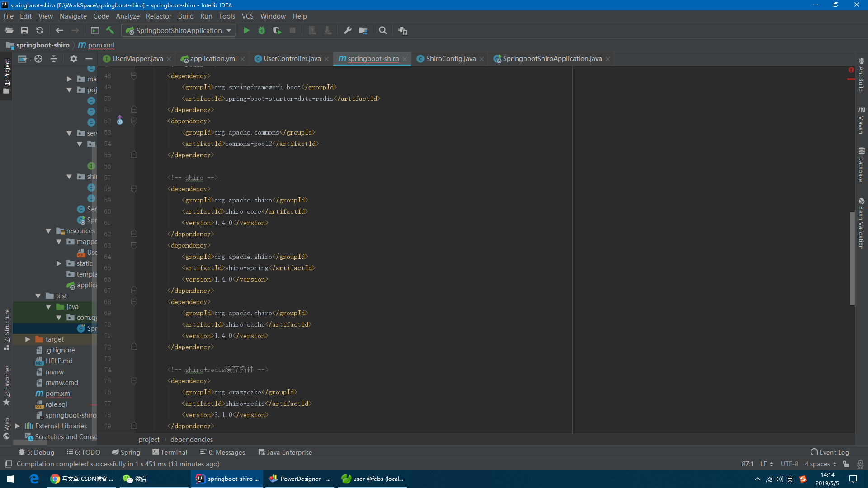Select role.sql in project tree
868x488 pixels.
pos(56,404)
